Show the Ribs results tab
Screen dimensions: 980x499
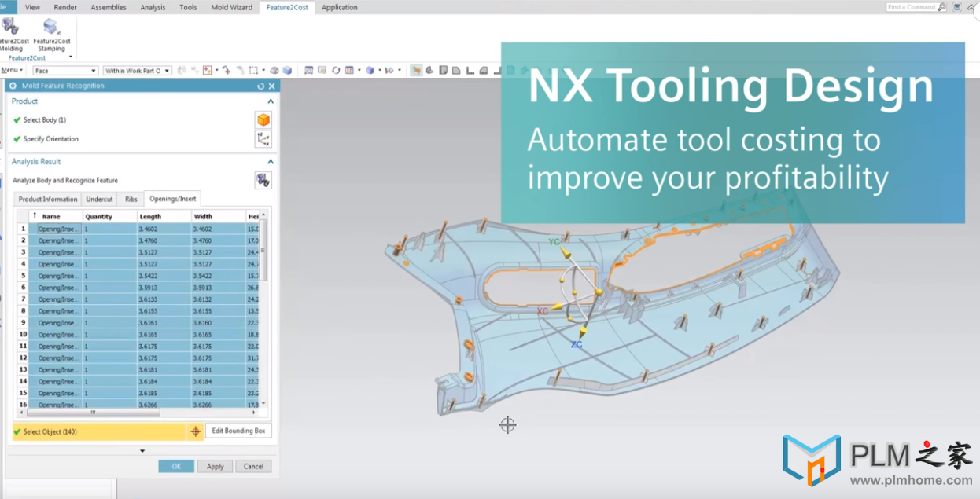[x=131, y=200]
